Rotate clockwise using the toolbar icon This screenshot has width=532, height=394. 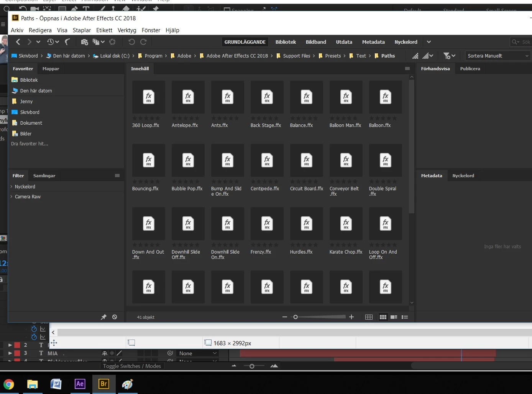click(144, 42)
